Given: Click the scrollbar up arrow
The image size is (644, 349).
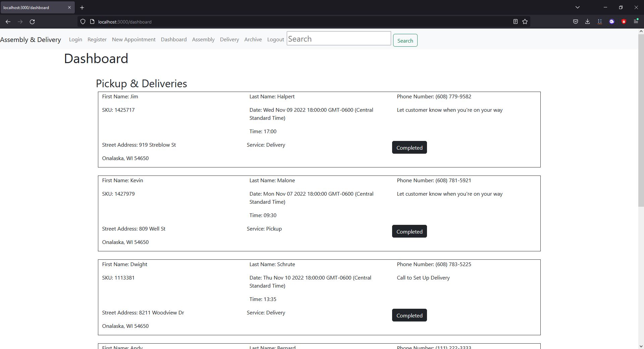Looking at the screenshot, I should point(641,31).
